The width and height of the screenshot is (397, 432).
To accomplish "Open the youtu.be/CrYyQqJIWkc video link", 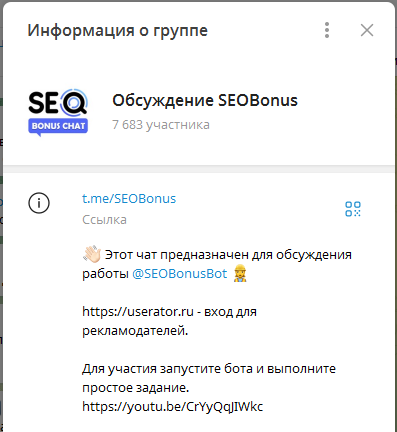I will click(173, 407).
